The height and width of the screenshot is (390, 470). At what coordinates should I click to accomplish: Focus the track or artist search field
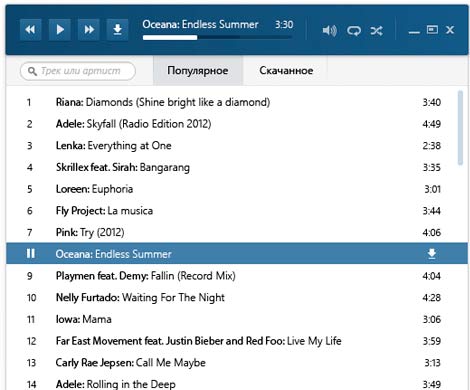click(78, 71)
